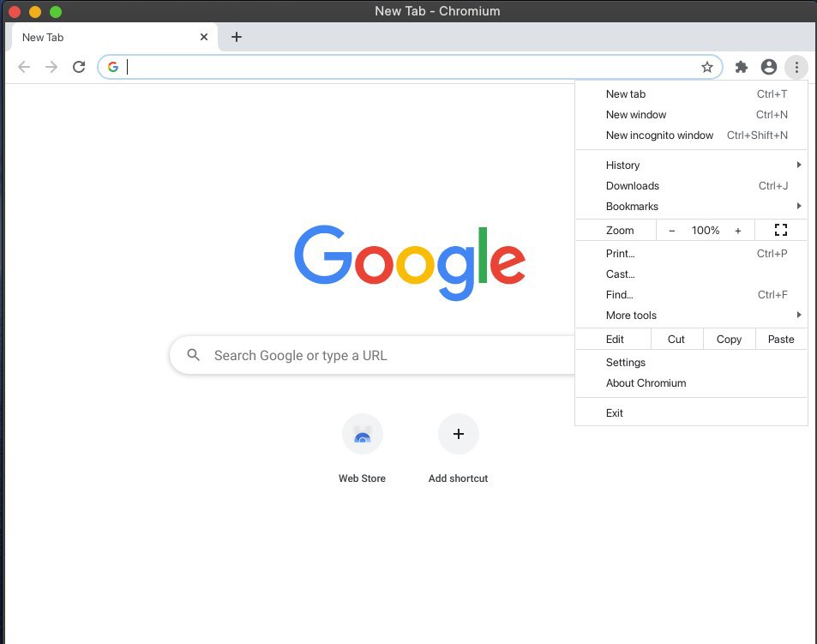Focus the address bar input
817x644 pixels.
coord(412,67)
